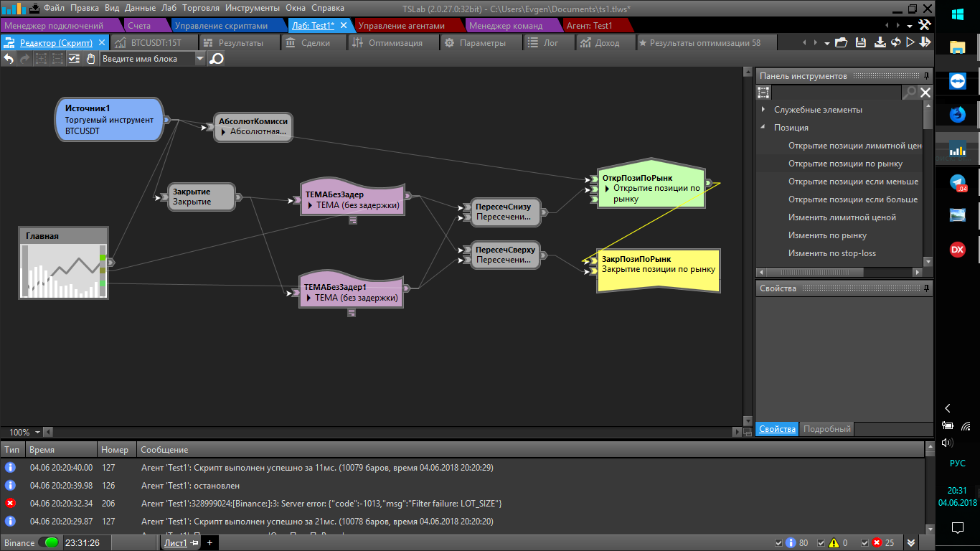Select Открытие позиции по рынку item
Image resolution: width=980 pixels, height=551 pixels.
coord(845,164)
